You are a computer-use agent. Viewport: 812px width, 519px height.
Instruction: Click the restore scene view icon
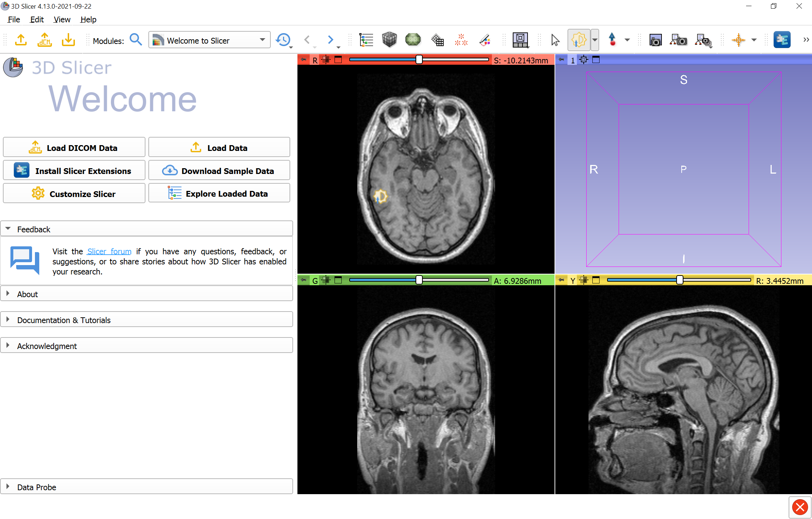pos(703,40)
